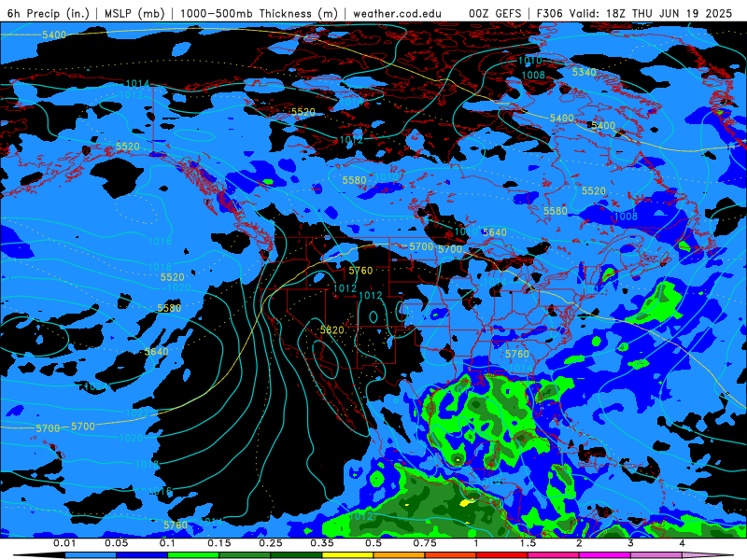Viewport: 747px width, 560px height.
Task: Click the bright green 0.1–0.15 legend swatch
Action: pyautogui.click(x=193, y=555)
